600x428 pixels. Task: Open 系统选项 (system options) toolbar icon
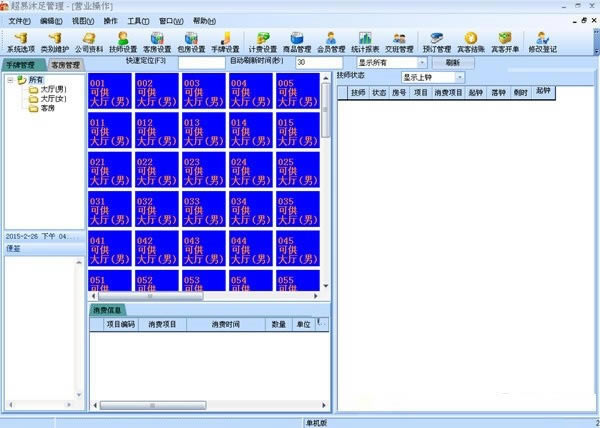(21, 42)
